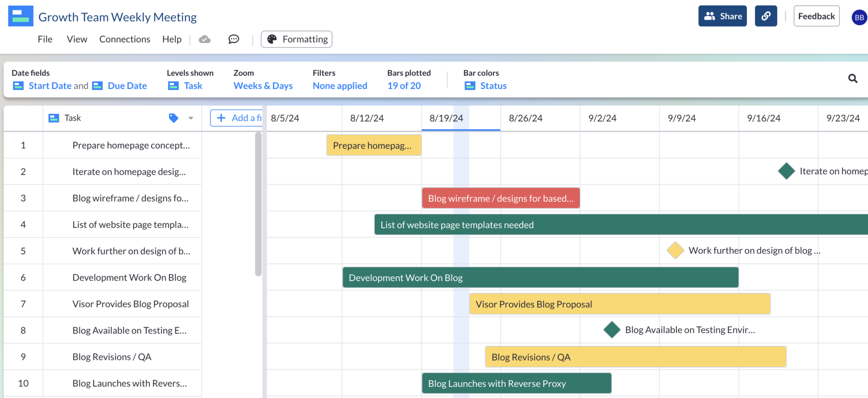
Task: Toggle Bars plotted 19 of 20
Action: pos(404,86)
